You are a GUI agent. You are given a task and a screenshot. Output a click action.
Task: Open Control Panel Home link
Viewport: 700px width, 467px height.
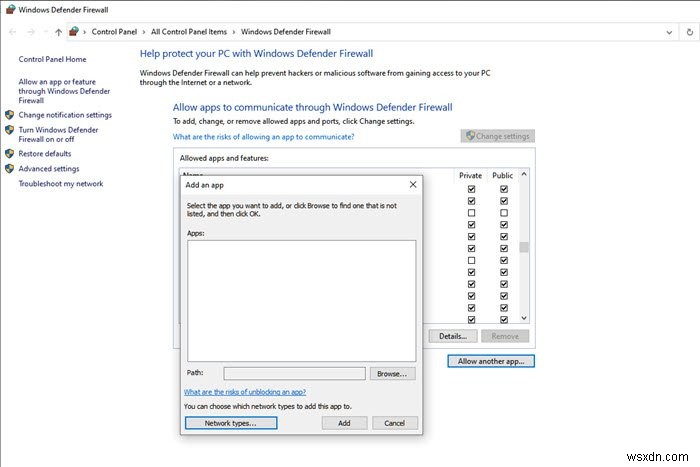[52, 59]
